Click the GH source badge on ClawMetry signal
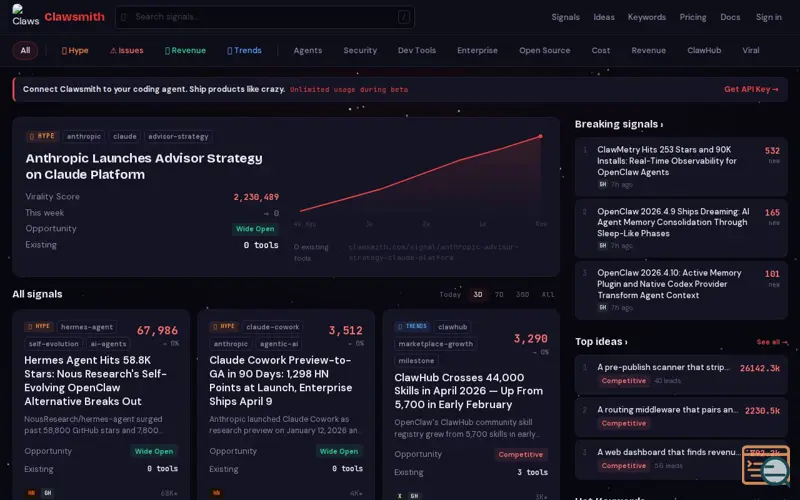Viewport: 800px width, 500px height. 603,185
